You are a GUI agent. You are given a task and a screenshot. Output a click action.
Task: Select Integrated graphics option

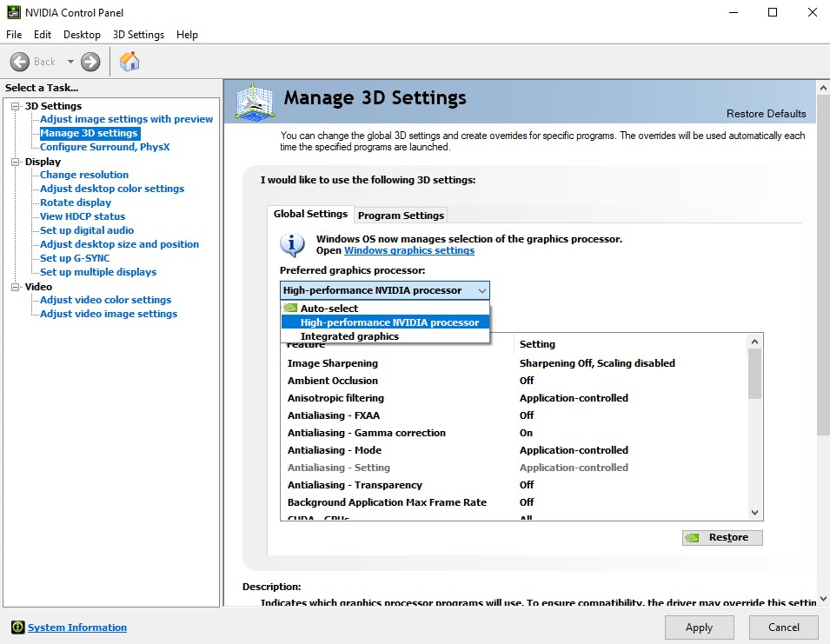pyautogui.click(x=349, y=336)
